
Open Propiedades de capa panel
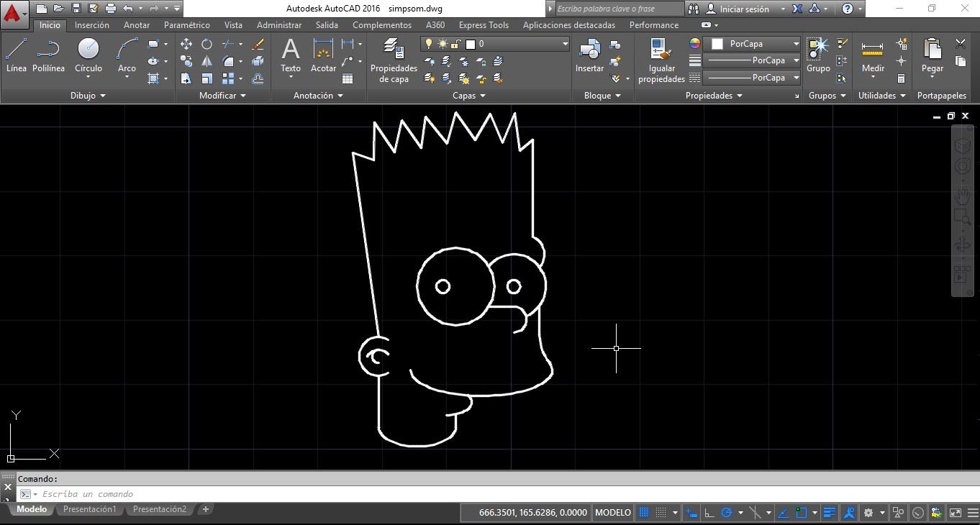(394, 60)
